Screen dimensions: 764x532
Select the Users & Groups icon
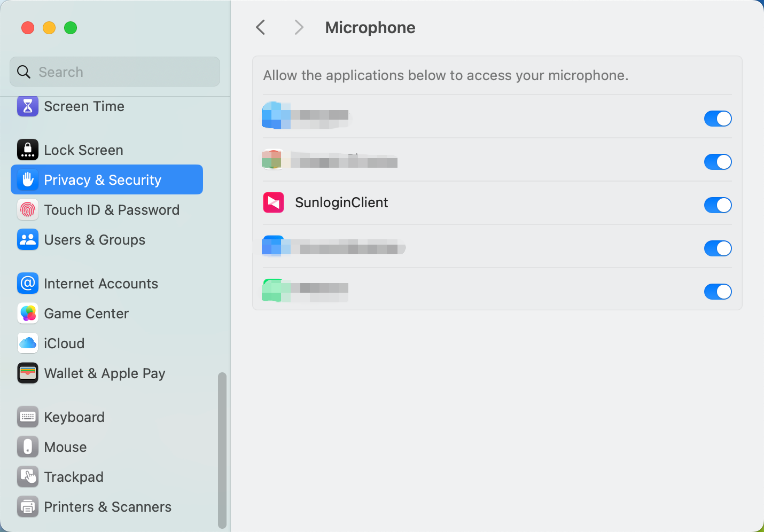28,239
